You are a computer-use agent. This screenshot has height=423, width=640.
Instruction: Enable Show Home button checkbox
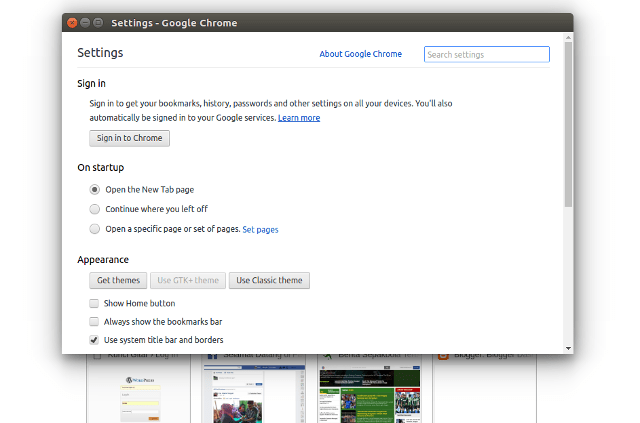tap(94, 303)
